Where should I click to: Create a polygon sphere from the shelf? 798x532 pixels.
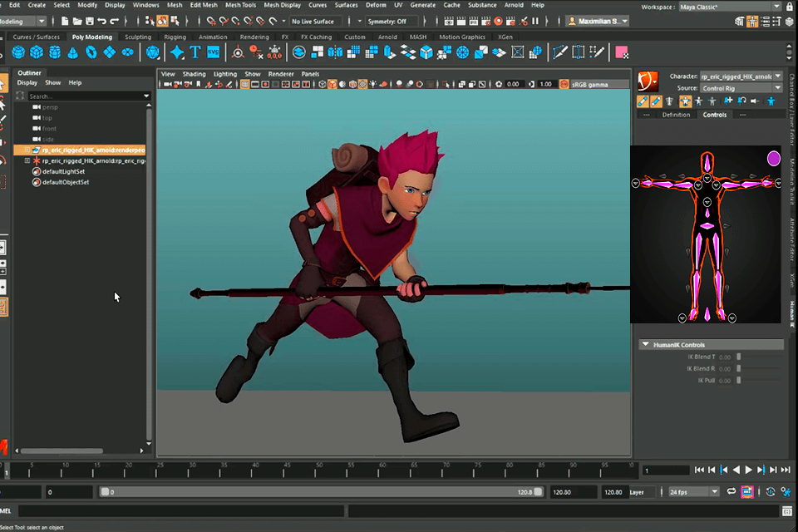tap(18, 52)
